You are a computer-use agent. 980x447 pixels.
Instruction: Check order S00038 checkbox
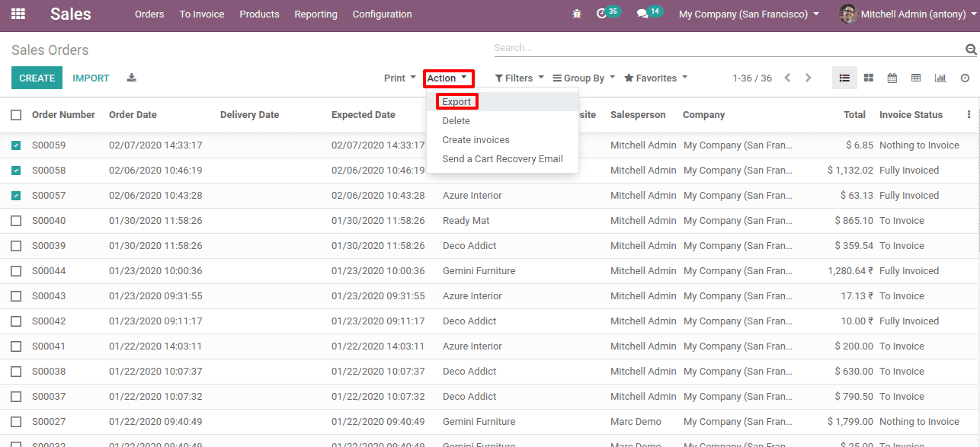pyautogui.click(x=16, y=372)
